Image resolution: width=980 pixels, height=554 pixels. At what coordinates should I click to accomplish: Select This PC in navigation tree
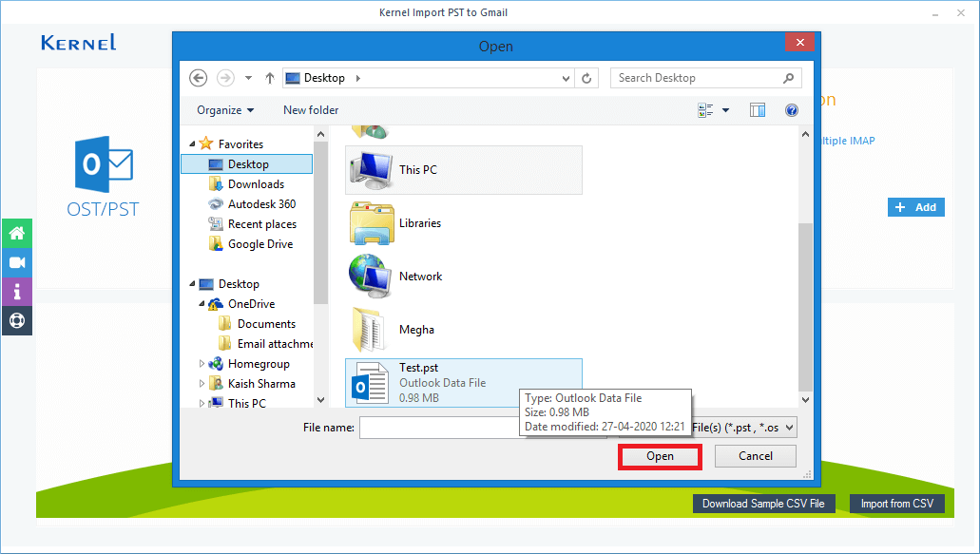point(247,403)
